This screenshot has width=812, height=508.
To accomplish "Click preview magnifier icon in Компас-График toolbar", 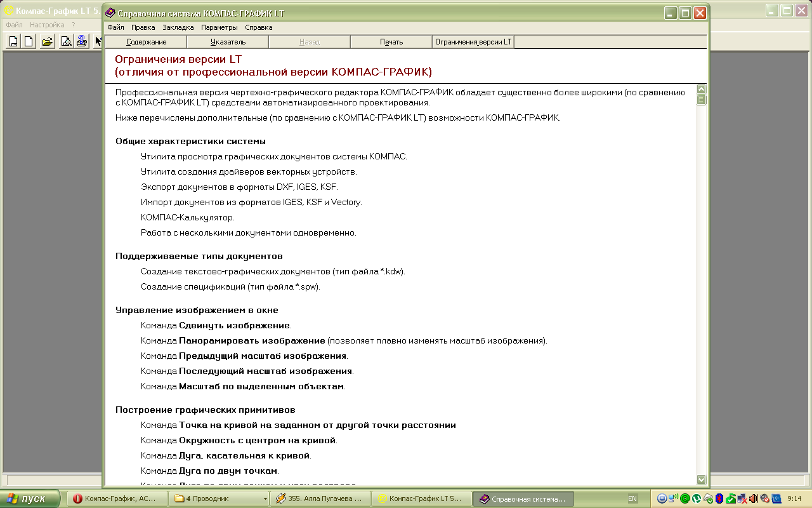I will [65, 42].
